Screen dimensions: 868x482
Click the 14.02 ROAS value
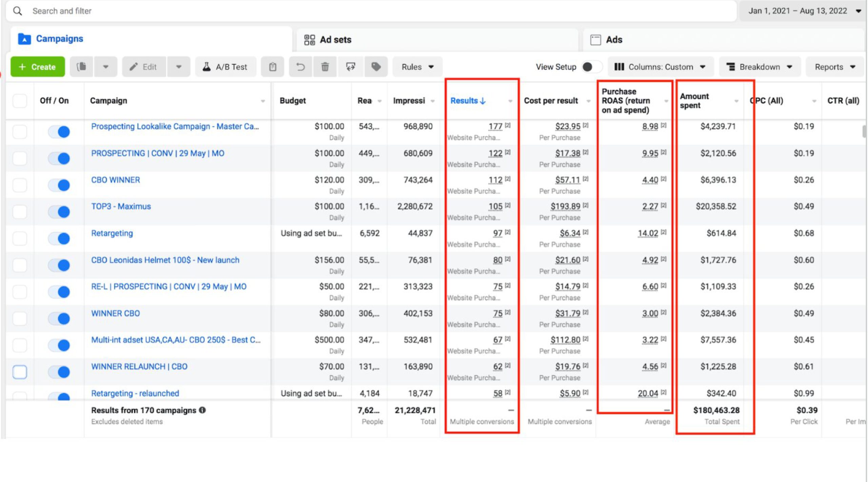click(648, 233)
